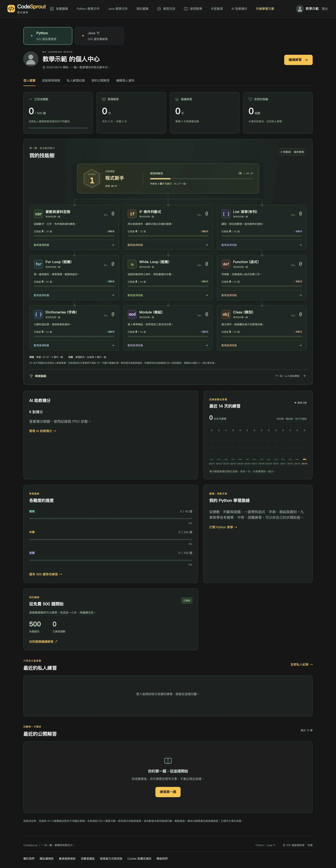This screenshot has height=868, width=336.
Task: Click the Dictionaries braces icon
Action: click(x=38, y=314)
